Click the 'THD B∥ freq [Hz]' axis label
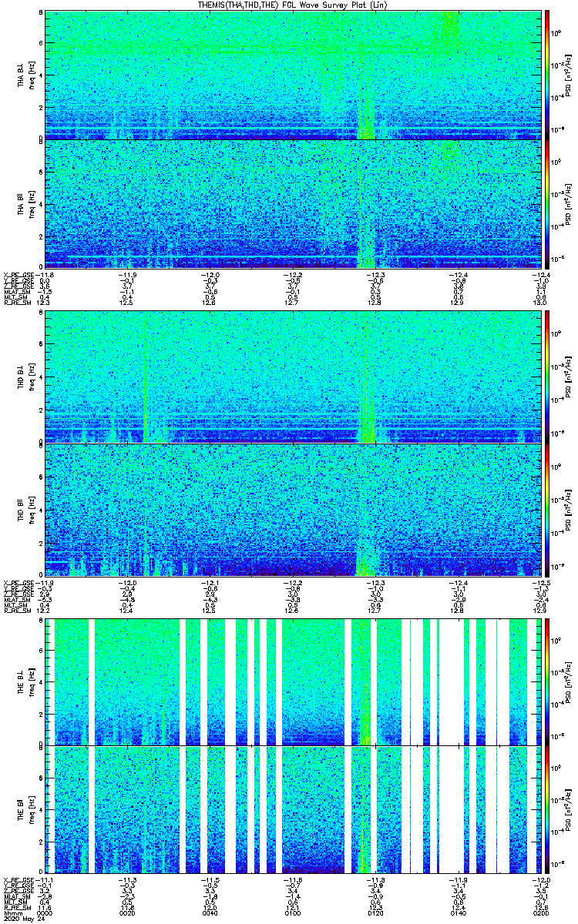The width and height of the screenshot is (578, 924). [25, 509]
